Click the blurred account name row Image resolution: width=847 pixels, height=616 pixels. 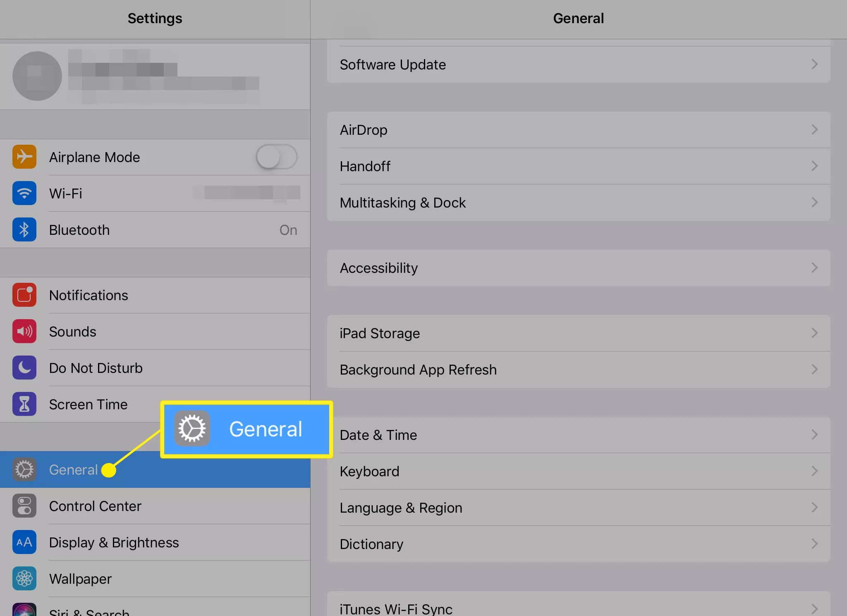[x=155, y=76]
